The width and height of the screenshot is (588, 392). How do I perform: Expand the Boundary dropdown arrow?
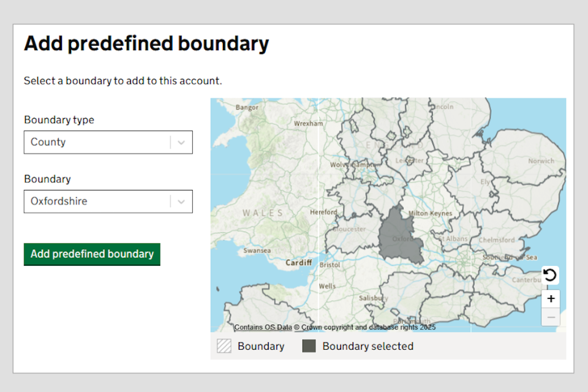[x=181, y=202]
